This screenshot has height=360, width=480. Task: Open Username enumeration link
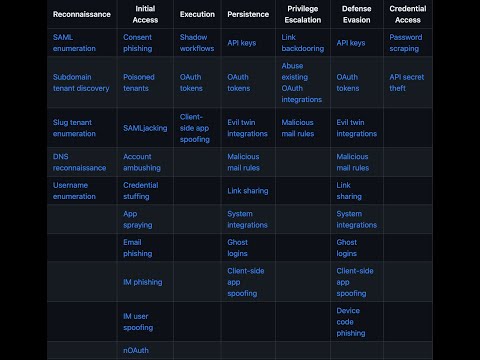click(74, 191)
